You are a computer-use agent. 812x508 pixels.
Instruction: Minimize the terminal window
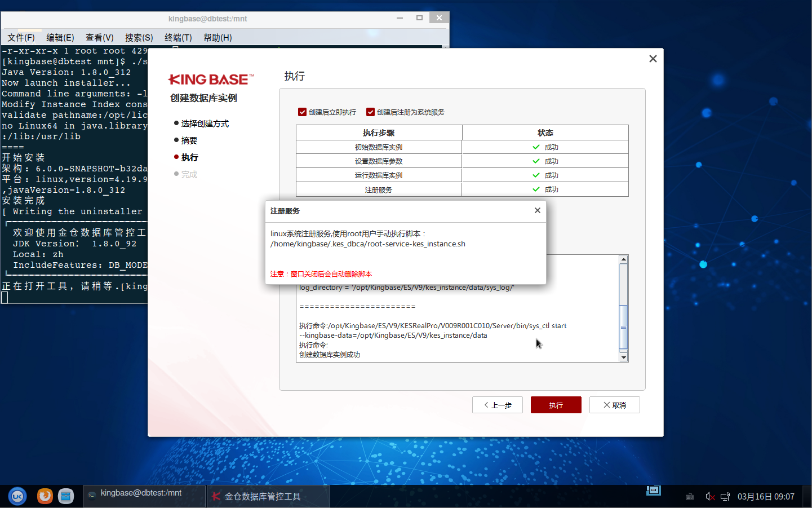click(x=400, y=18)
